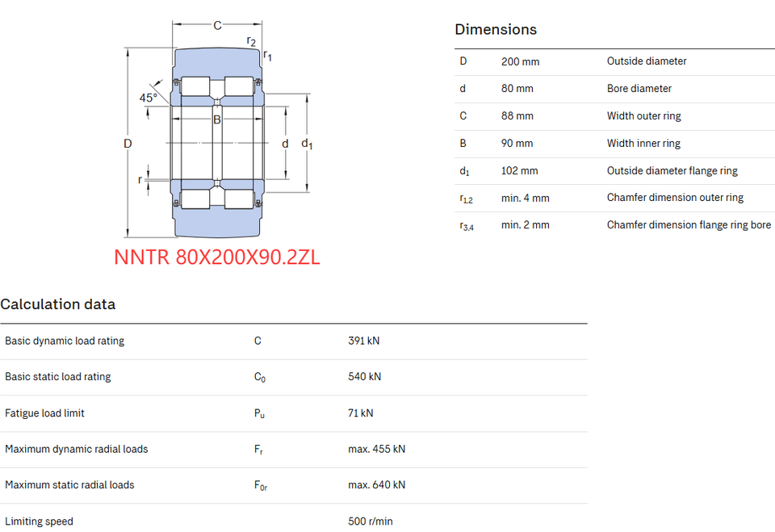This screenshot has width=775, height=532.
Task: Click the Width outer ring label
Action: 643,116
